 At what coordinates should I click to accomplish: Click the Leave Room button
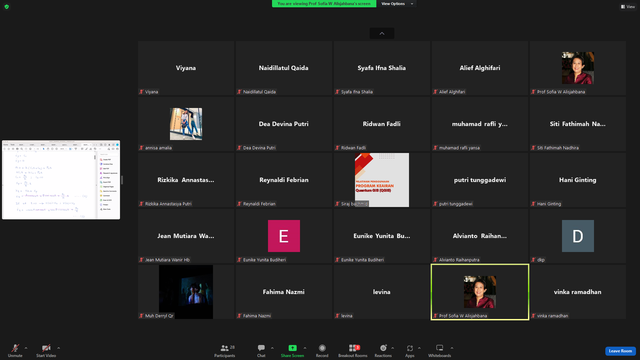point(620,351)
